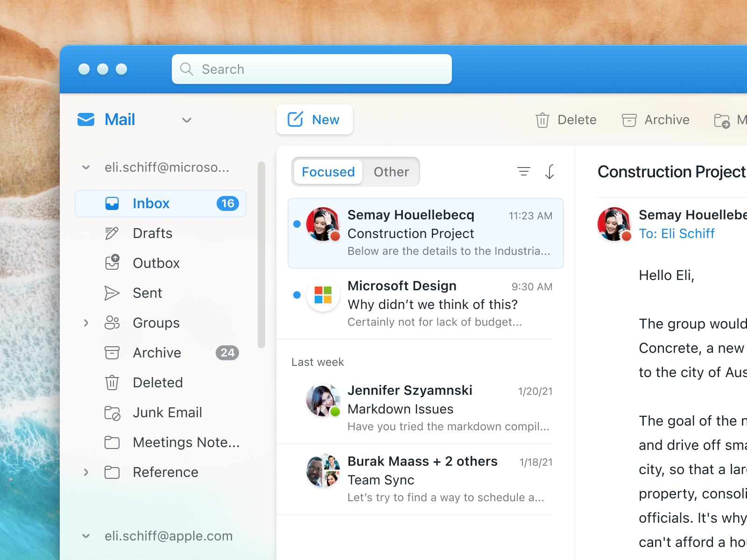Click the Archive count badge 24
Screen dimensions: 747x560
[227, 353]
